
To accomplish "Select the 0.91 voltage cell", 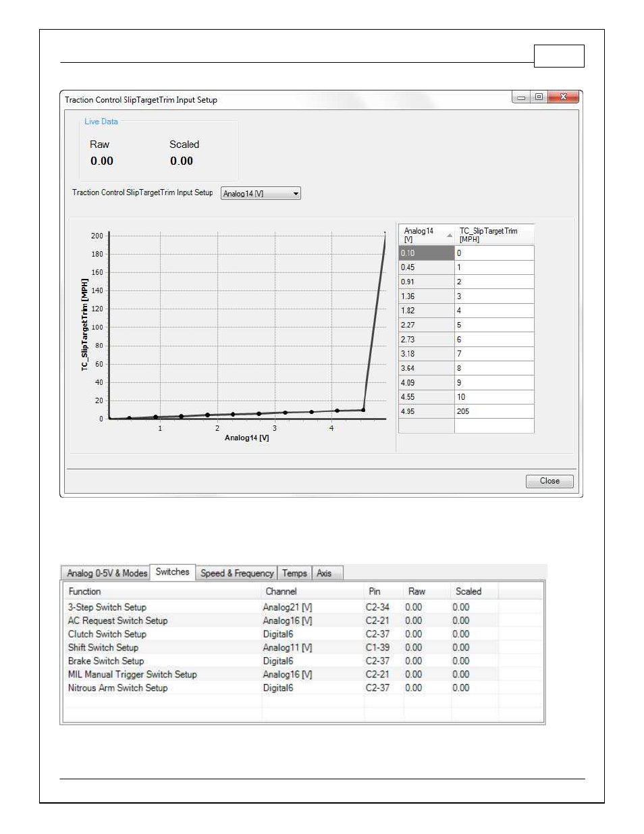I will click(427, 282).
